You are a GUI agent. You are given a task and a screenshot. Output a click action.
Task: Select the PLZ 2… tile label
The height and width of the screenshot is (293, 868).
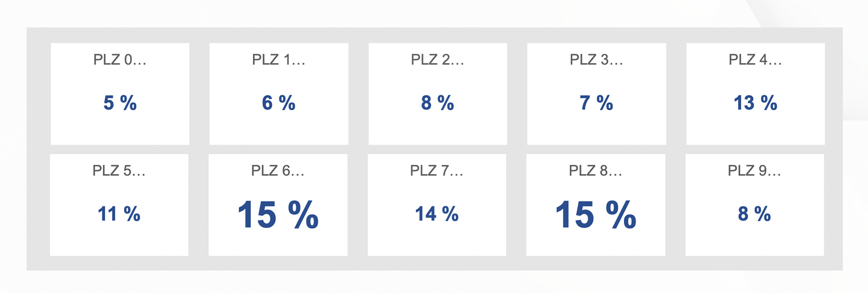(x=437, y=60)
